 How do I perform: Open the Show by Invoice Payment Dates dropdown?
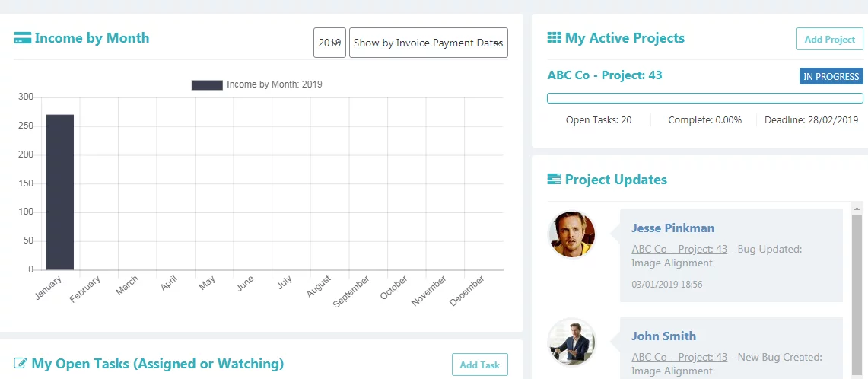click(428, 43)
